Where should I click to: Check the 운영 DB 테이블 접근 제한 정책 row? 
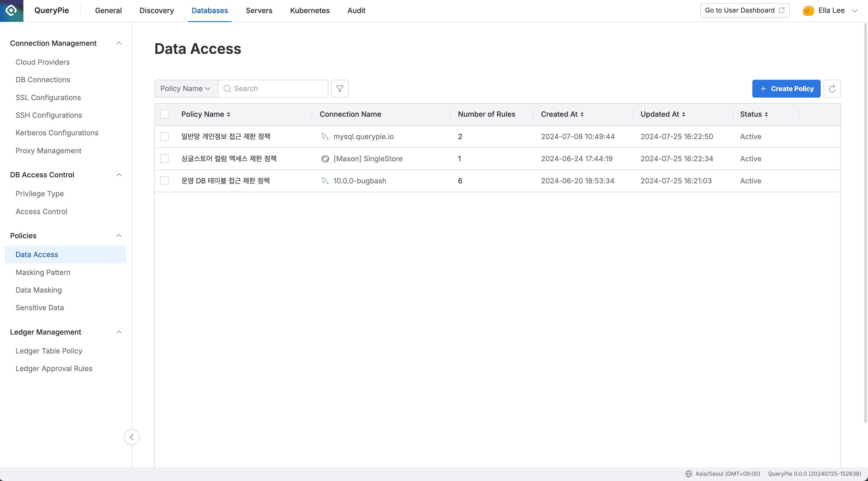point(164,181)
